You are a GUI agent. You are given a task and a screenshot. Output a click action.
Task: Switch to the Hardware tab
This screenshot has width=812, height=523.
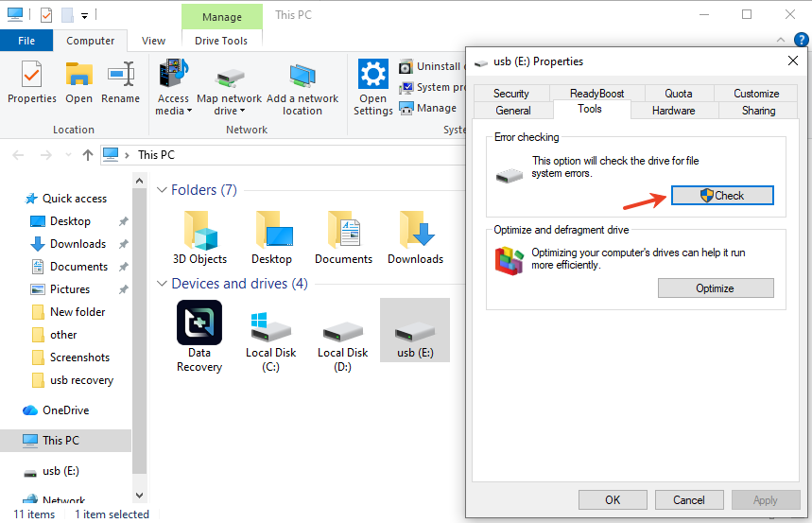673,111
